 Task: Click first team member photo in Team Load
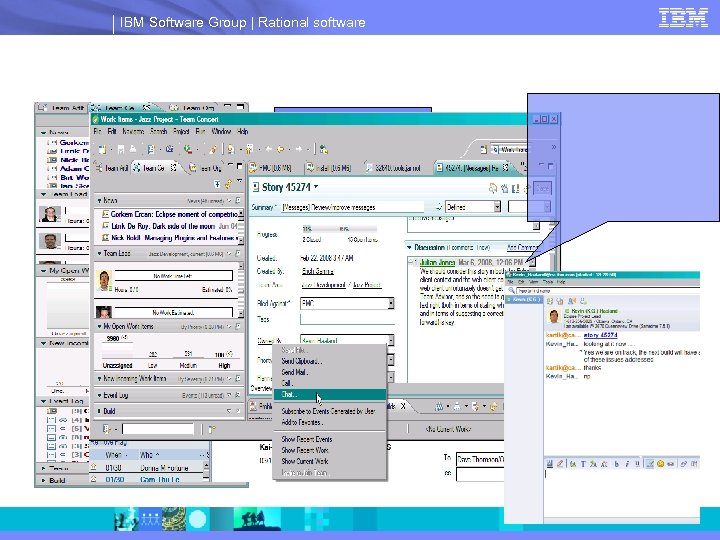(104, 281)
